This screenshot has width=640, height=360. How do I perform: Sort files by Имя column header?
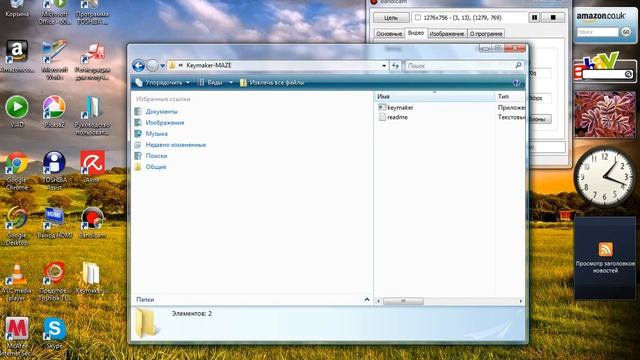(434, 96)
